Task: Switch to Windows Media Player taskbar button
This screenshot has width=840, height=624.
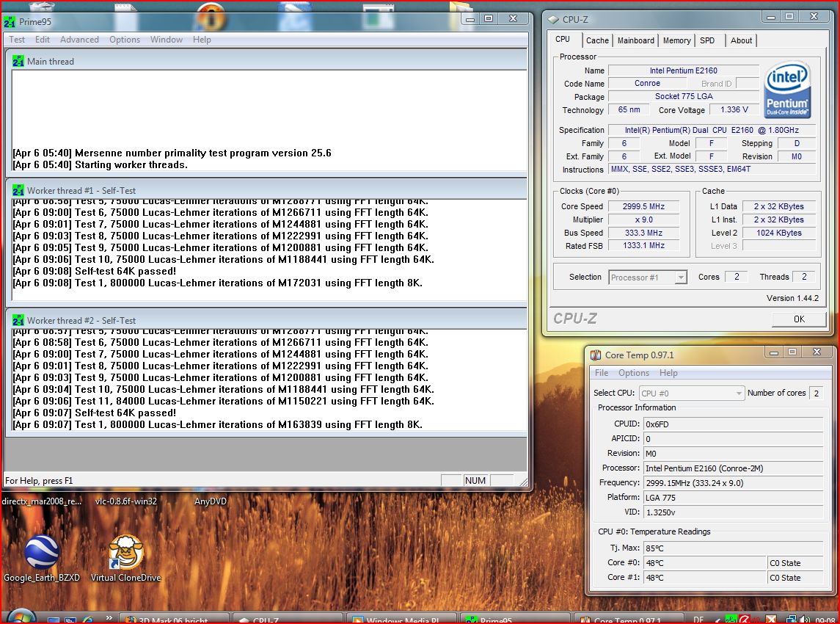Action: click(402, 619)
